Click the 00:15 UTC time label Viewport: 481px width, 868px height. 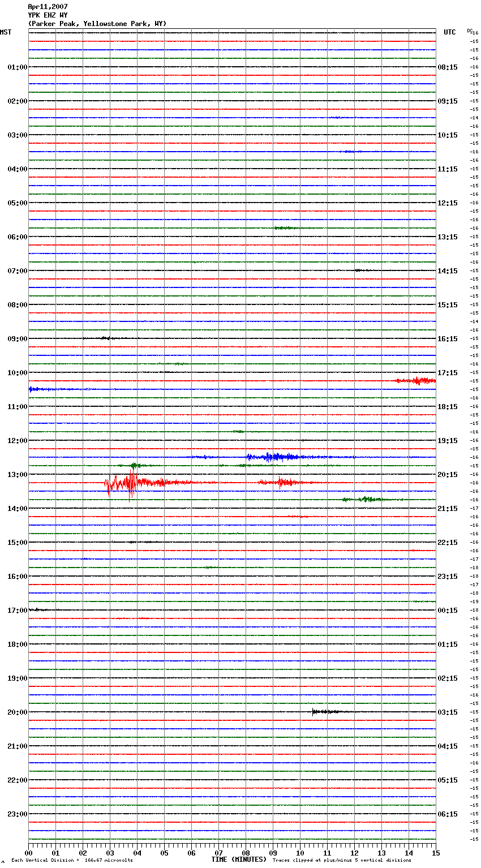coord(448,611)
